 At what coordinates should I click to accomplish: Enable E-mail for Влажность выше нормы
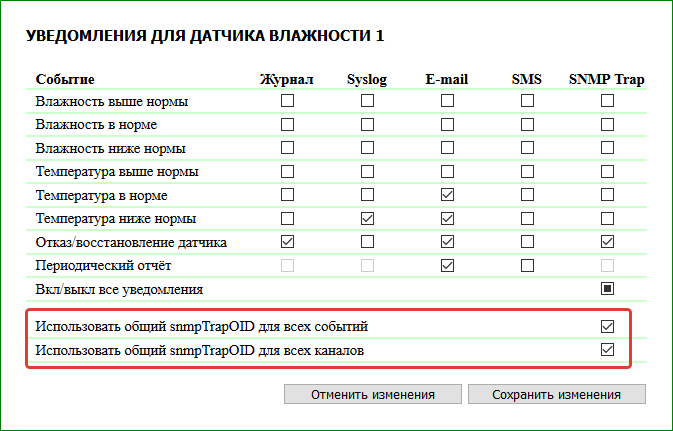point(447,101)
